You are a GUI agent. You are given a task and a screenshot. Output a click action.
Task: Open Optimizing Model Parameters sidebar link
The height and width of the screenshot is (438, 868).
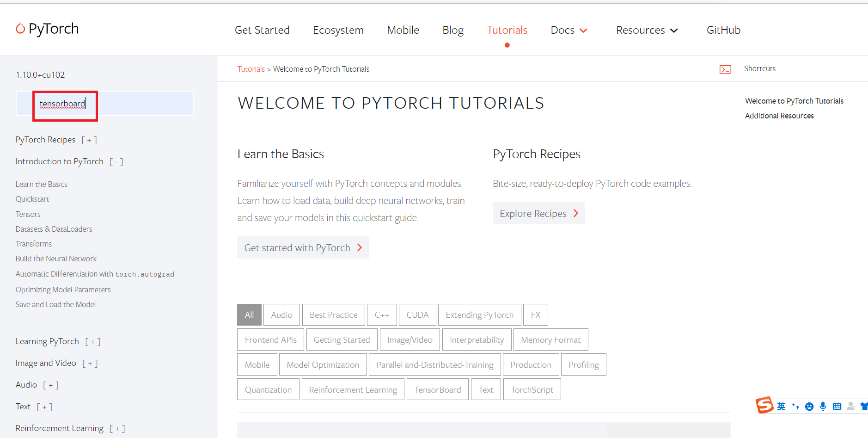tap(63, 290)
